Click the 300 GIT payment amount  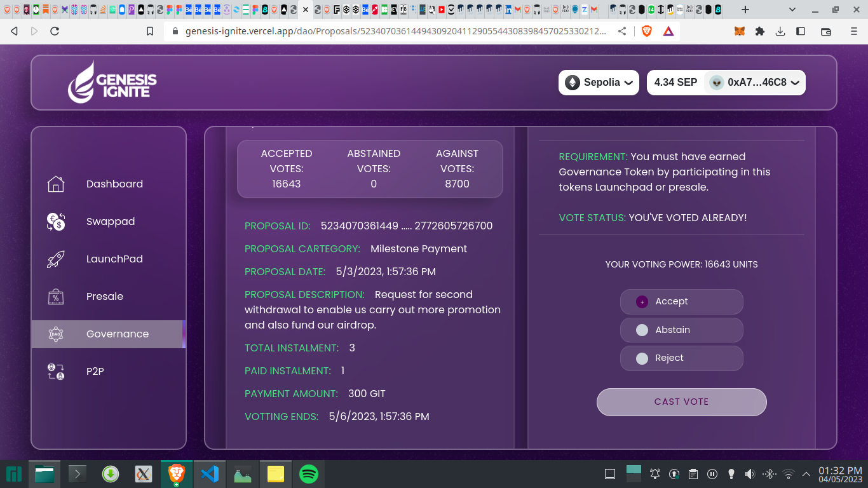[367, 394]
